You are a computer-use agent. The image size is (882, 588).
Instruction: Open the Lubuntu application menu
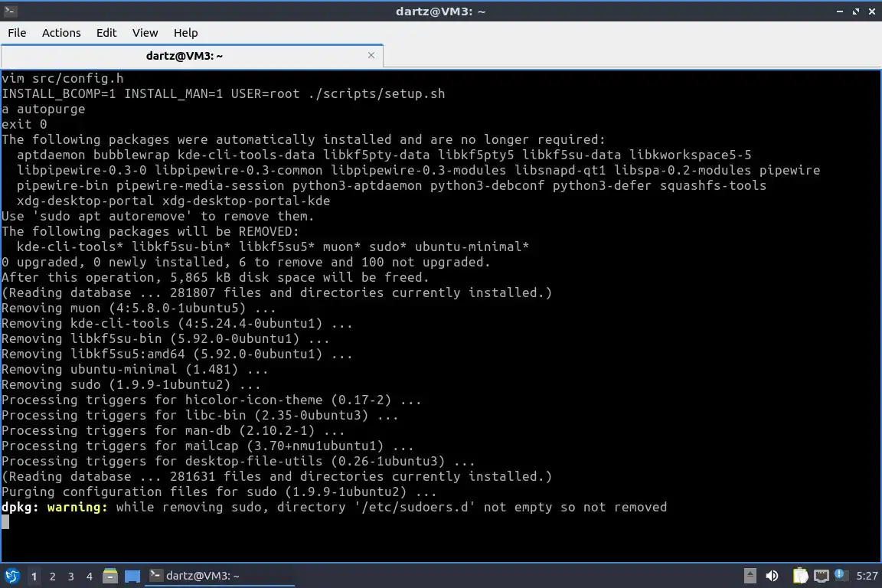pyautogui.click(x=11, y=576)
